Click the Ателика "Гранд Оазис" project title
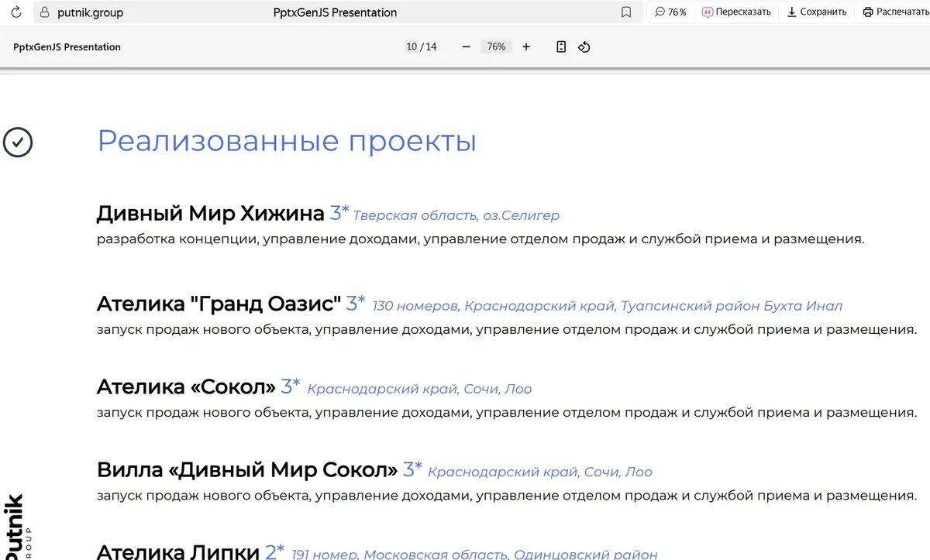This screenshot has height=560, width=930. pos(219,304)
